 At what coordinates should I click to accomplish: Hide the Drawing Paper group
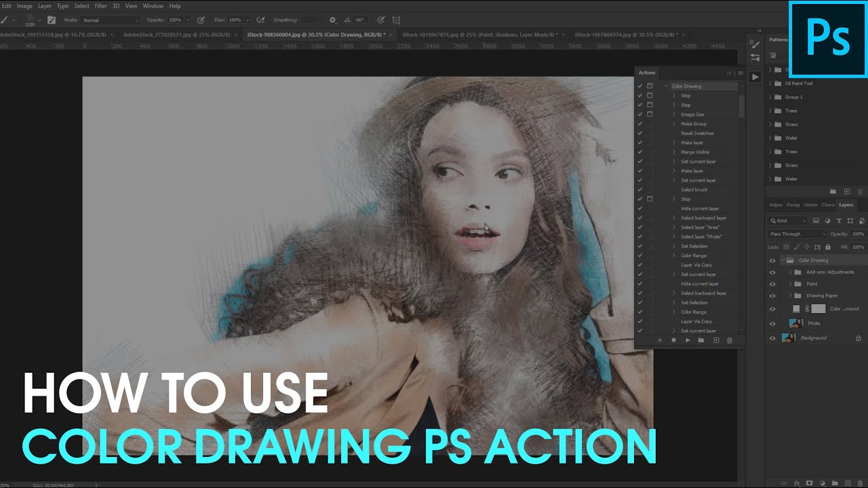772,296
